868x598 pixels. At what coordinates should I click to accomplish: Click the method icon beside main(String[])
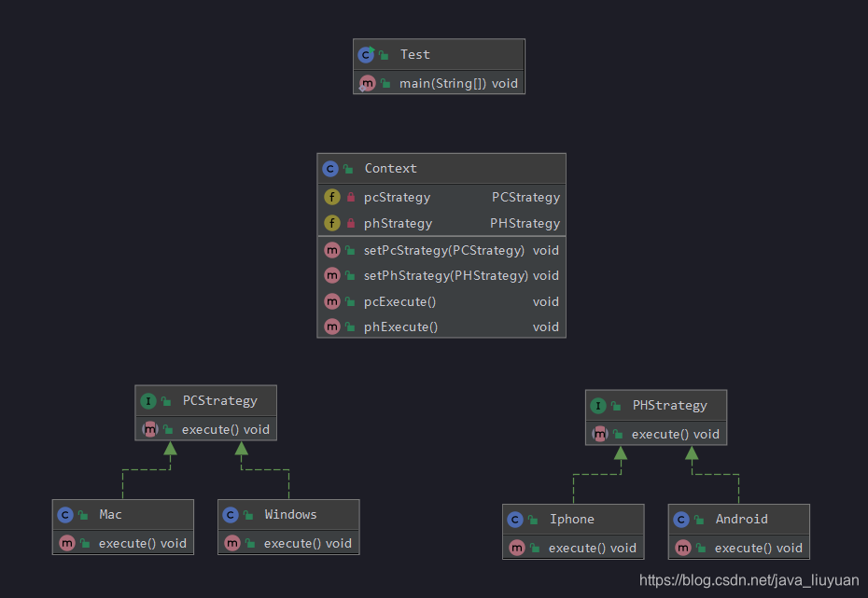(x=367, y=84)
